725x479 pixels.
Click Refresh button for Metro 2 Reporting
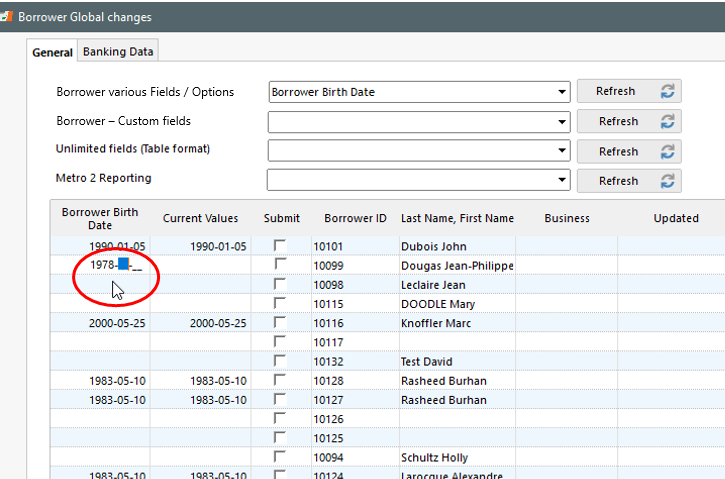click(x=629, y=181)
